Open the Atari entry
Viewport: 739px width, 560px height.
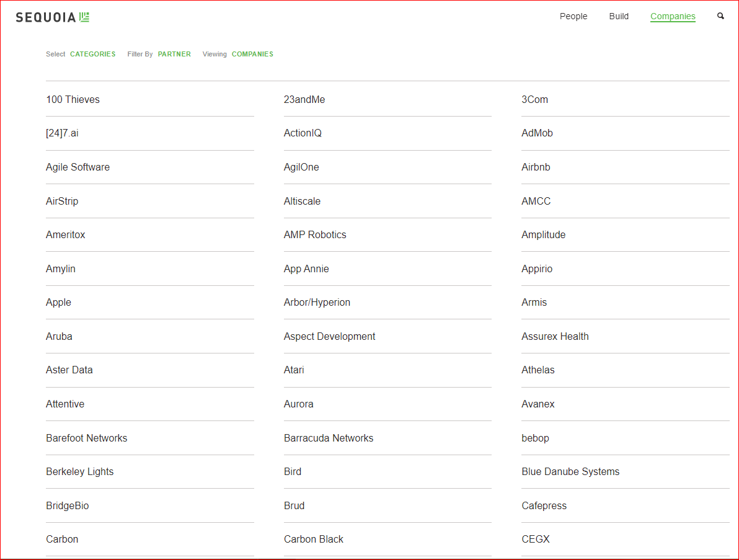point(294,370)
